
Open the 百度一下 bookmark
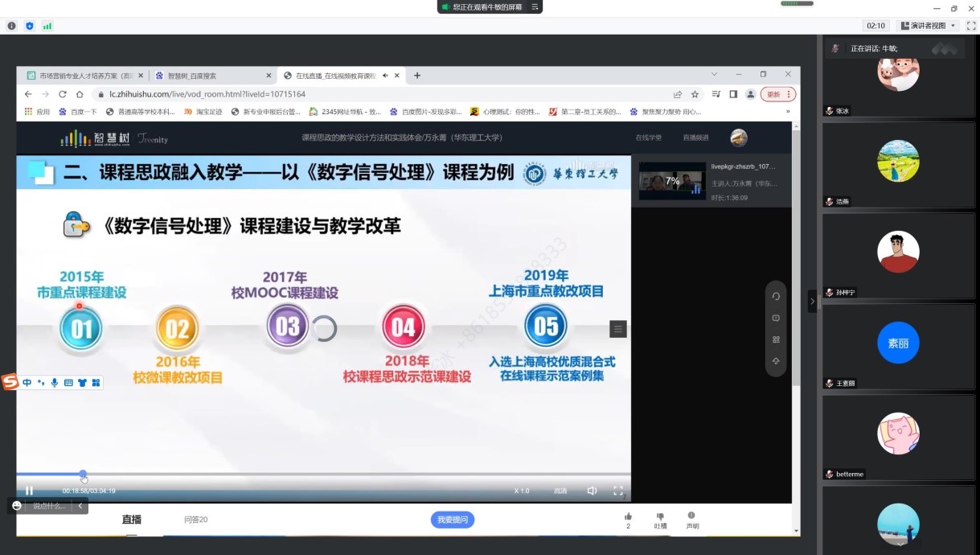(x=78, y=112)
